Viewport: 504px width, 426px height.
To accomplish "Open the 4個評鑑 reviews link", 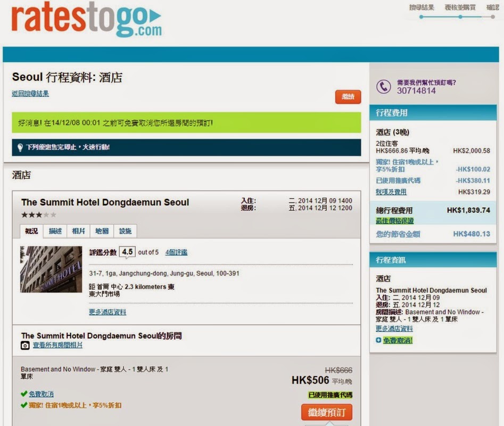I will [x=176, y=252].
